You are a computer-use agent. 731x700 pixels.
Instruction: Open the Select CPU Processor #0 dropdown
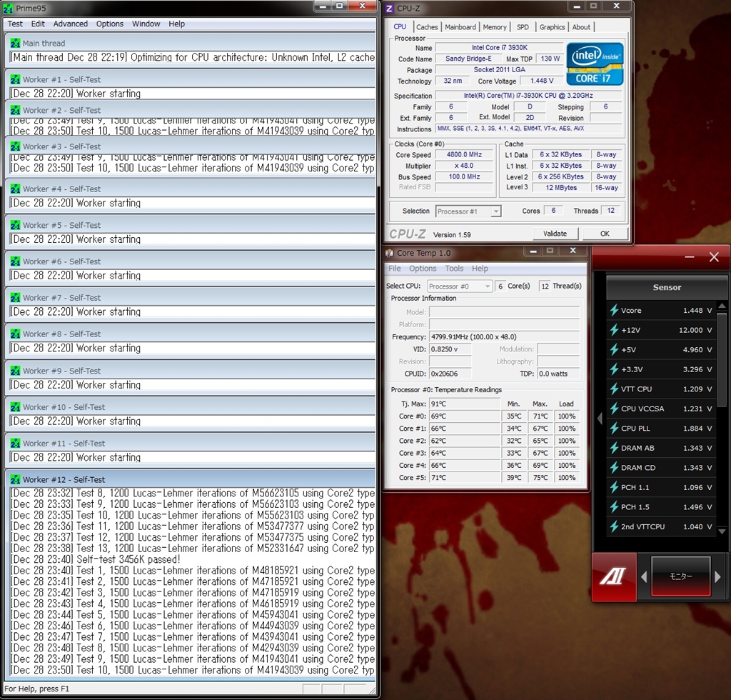click(x=460, y=286)
